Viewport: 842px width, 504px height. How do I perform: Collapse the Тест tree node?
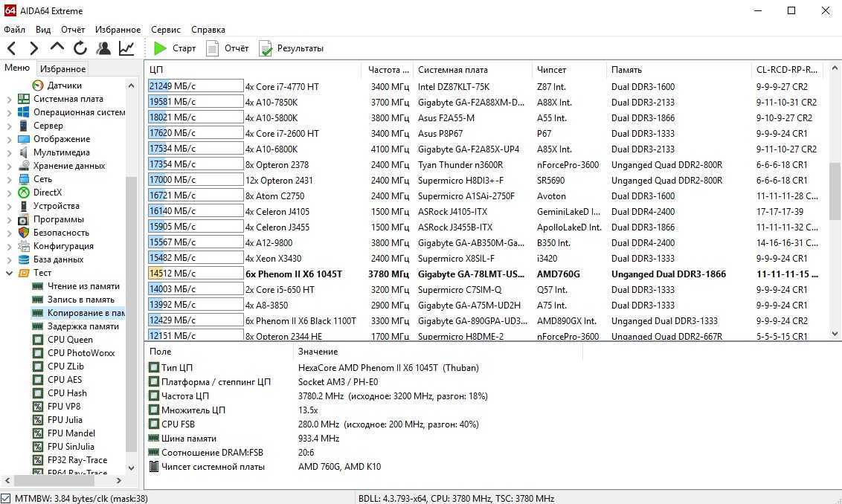coord(9,274)
